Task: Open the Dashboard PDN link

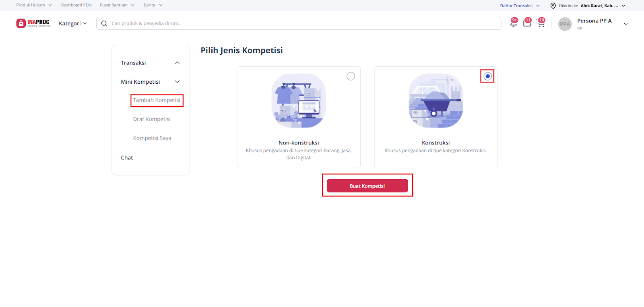Action: click(x=76, y=5)
